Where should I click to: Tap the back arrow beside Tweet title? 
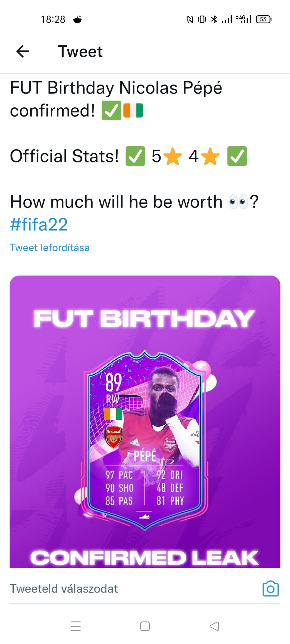(23, 51)
